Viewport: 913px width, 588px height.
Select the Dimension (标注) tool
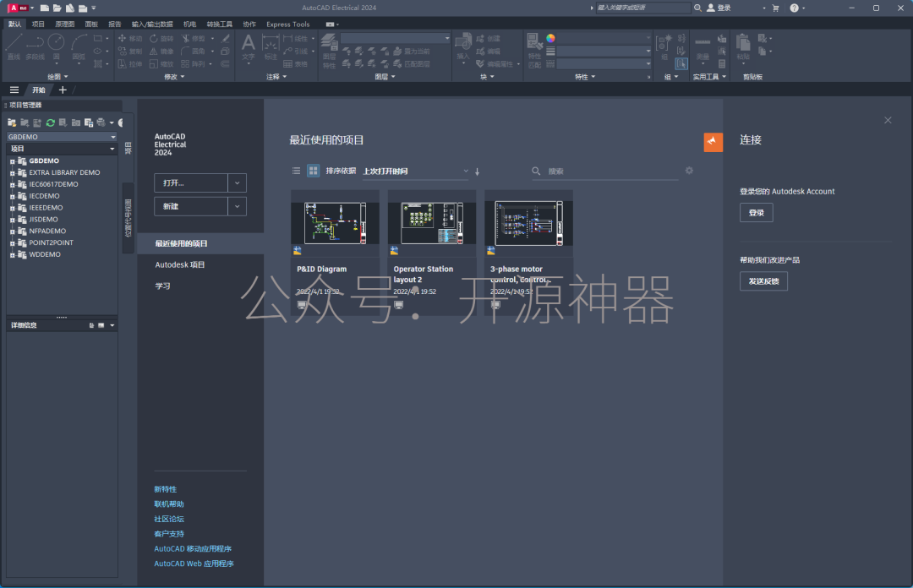point(271,46)
